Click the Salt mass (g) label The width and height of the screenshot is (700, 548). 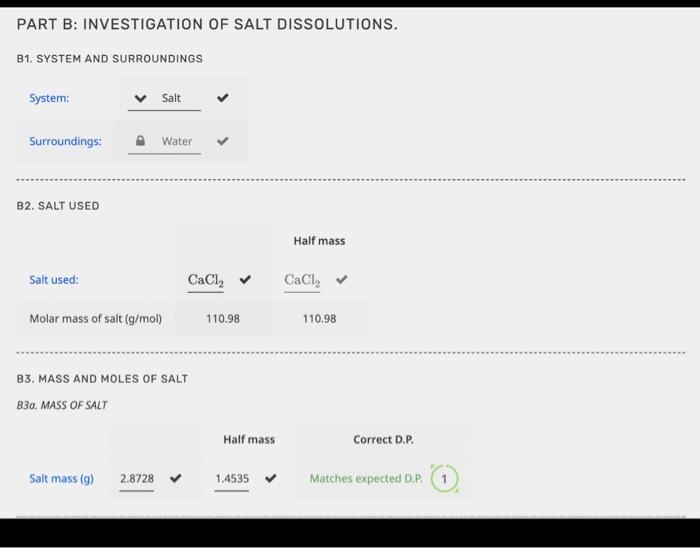[x=62, y=478]
